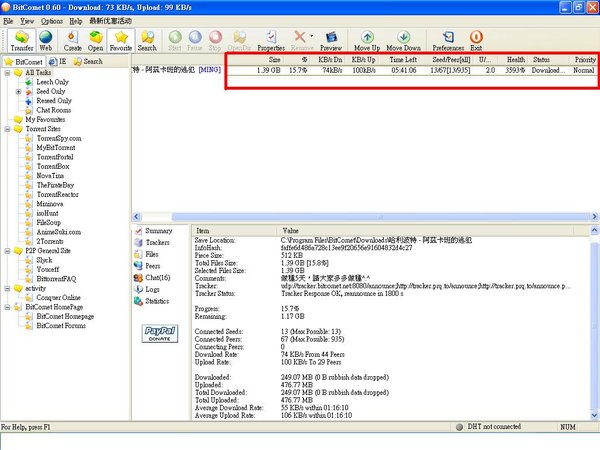Click the Preview toolbar icon

[331, 40]
